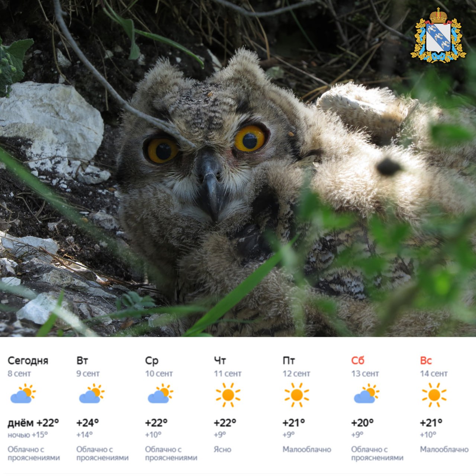The width and height of the screenshot is (476, 476).
Task: Click the Малооблачно label under Friday
Action: coord(307,449)
